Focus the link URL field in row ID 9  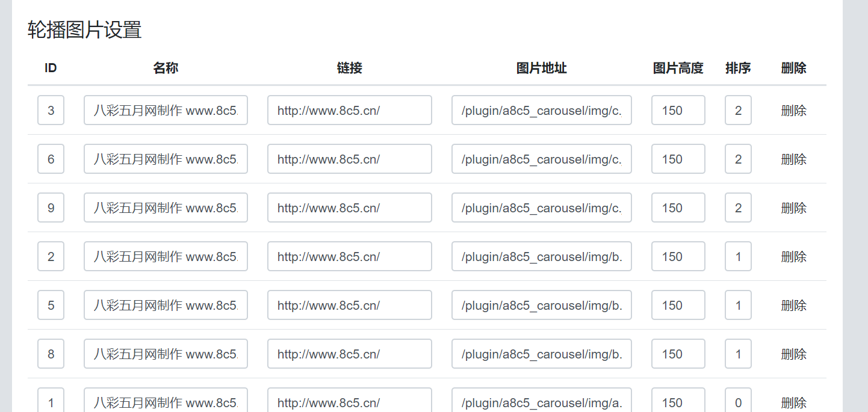[x=350, y=208]
